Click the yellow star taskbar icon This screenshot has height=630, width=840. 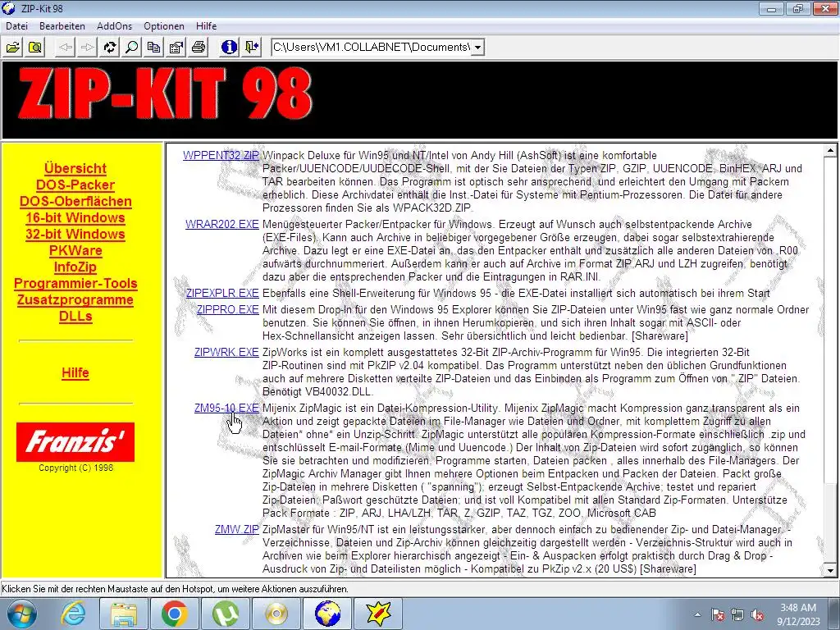point(378,614)
